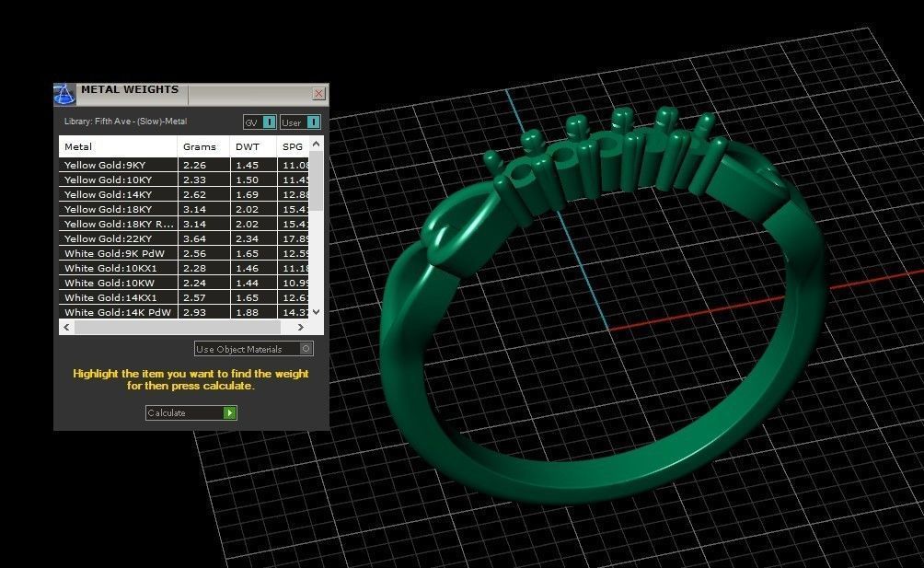
Task: Click the 1.69 DWT value
Action: click(x=247, y=194)
